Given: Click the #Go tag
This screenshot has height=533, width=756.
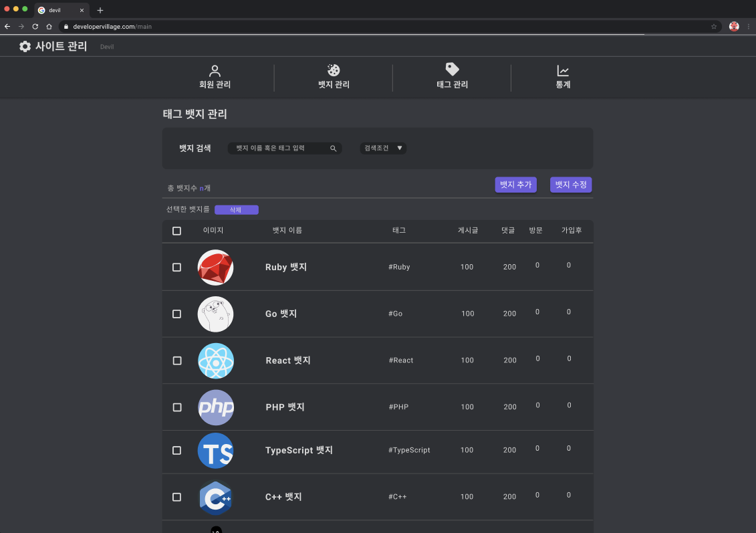Looking at the screenshot, I should [395, 314].
